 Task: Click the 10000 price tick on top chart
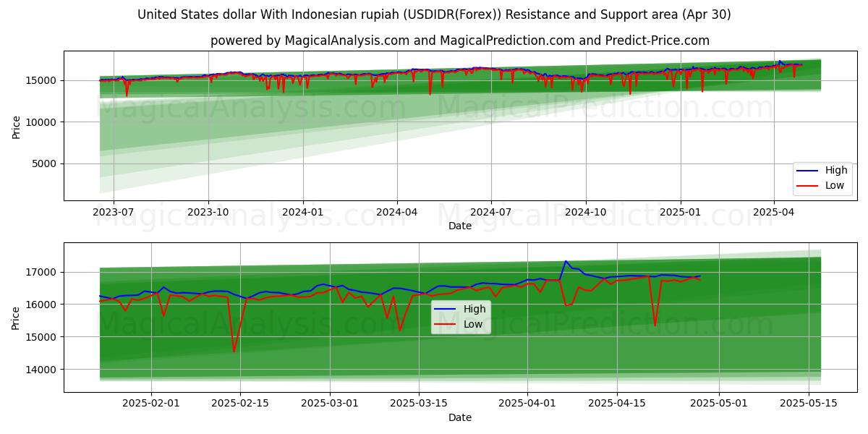coord(43,122)
